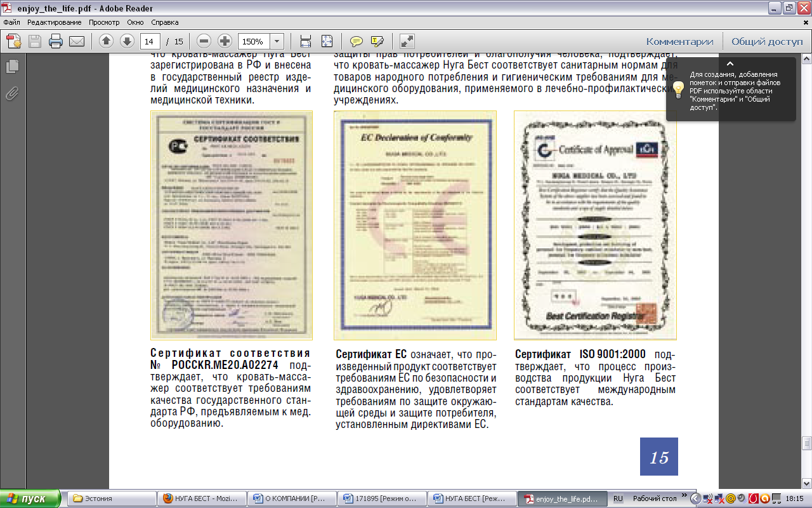Click the Create PDF online toolbar icon
This screenshot has width=812, height=508.
pyautogui.click(x=14, y=42)
